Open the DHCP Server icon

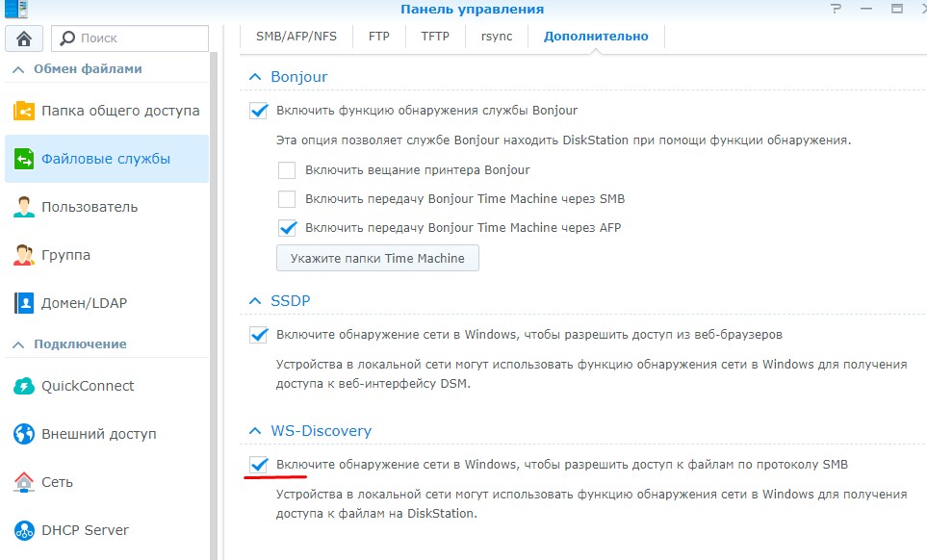[x=24, y=530]
